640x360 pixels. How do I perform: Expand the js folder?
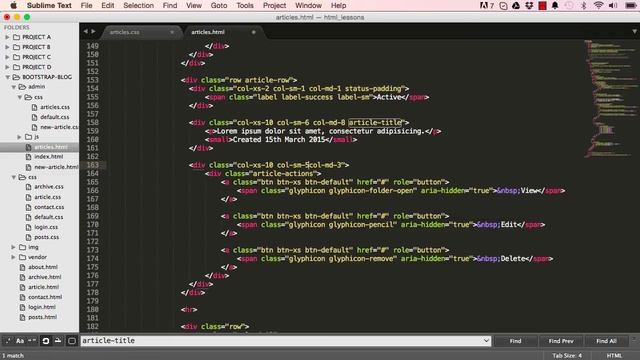click(x=20, y=137)
